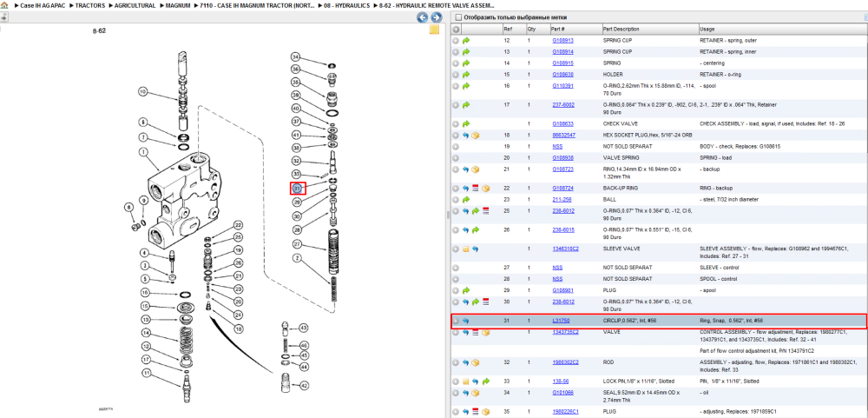Click box icon in G108723 RING row
The image size is (868, 418).
coord(476,169)
